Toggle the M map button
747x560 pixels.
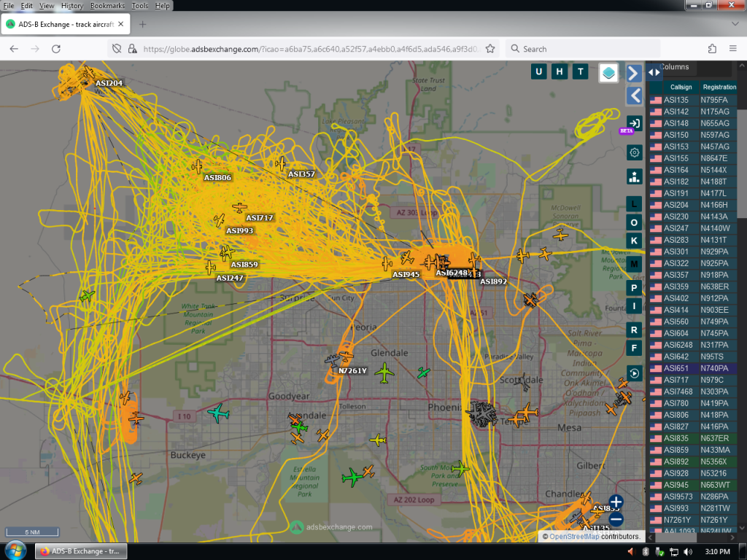634,264
